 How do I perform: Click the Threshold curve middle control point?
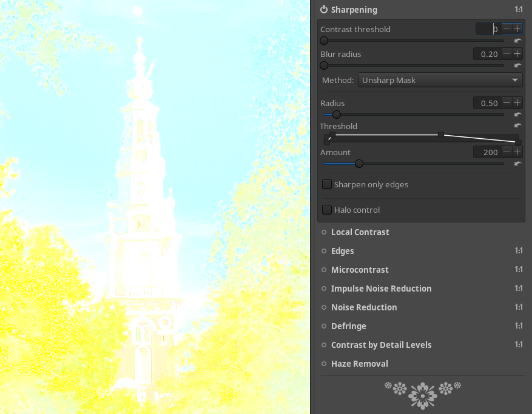point(441,135)
